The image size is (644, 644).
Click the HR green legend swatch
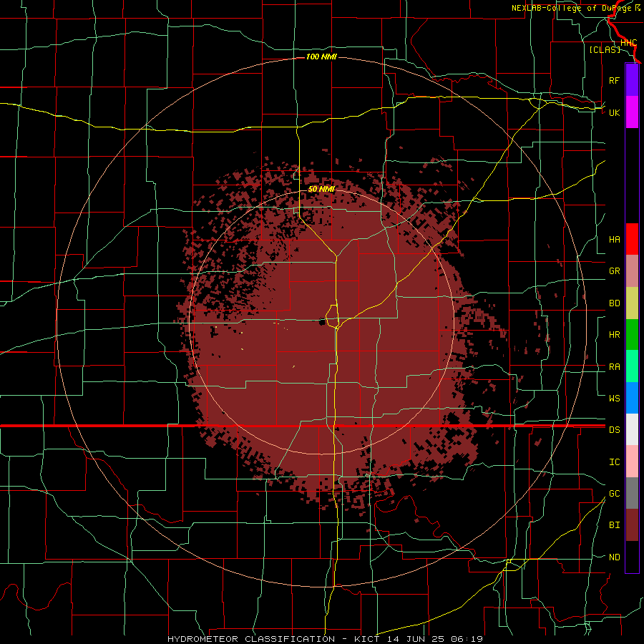click(x=632, y=335)
